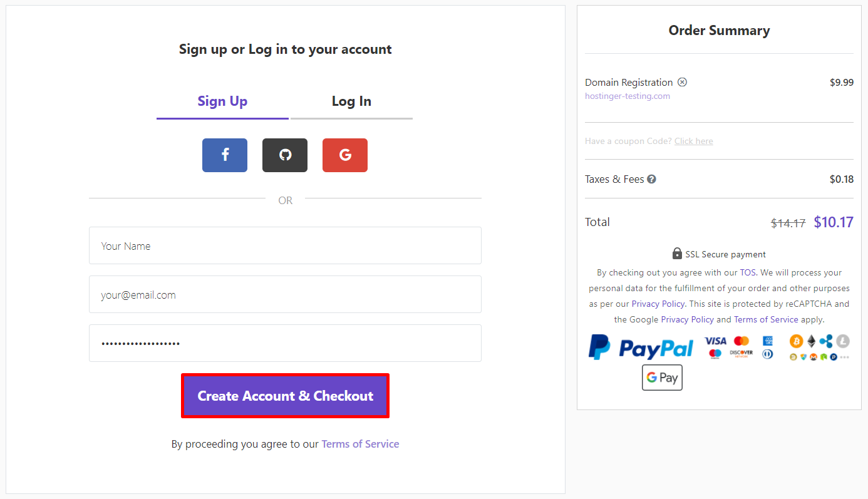Viewport: 868px width, 499px height.
Task: Continue with the red Google button
Action: [x=345, y=155]
